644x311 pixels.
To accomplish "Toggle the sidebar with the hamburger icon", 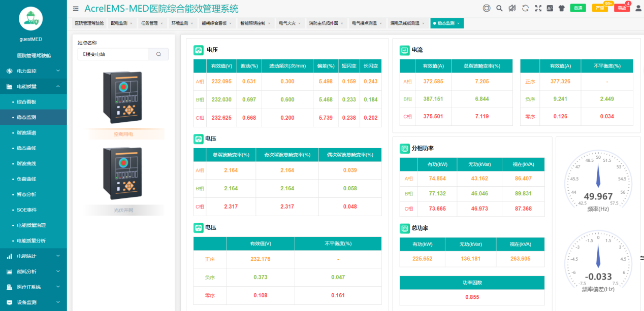I will pyautogui.click(x=75, y=9).
